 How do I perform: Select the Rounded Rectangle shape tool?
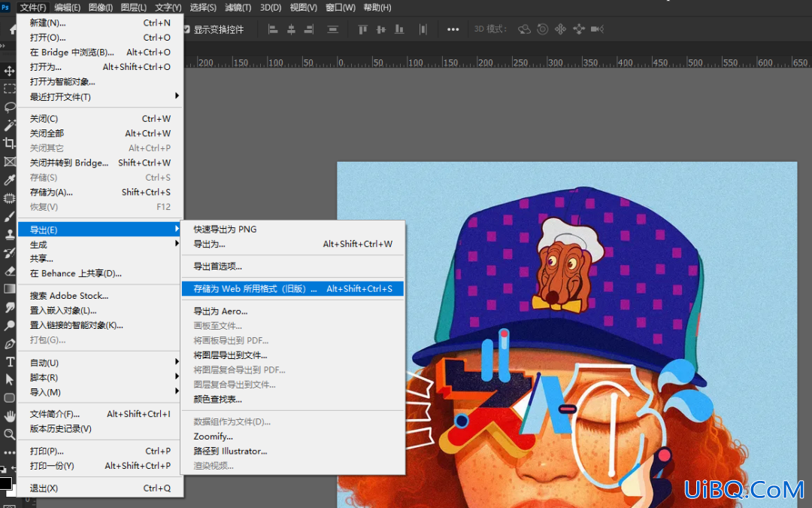(9, 398)
